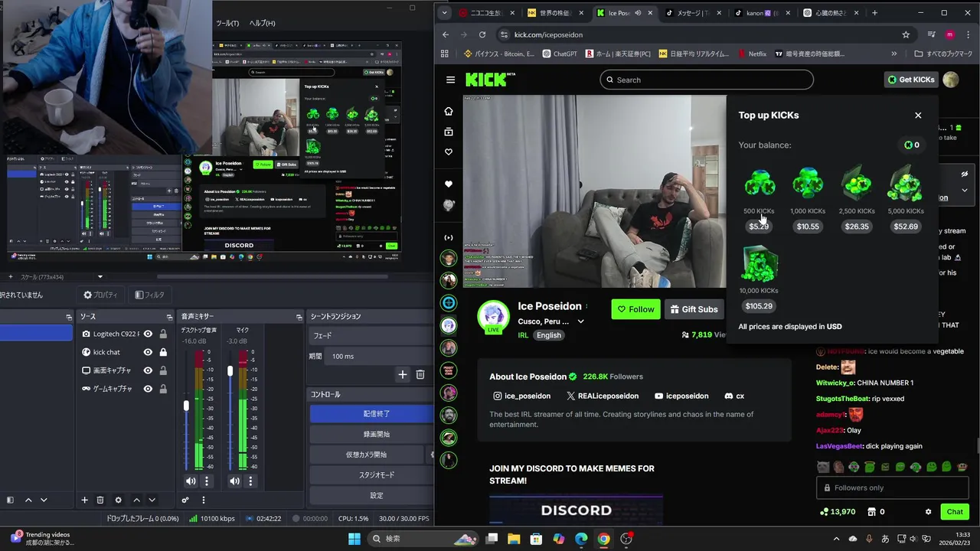Viewport: 980px width, 551px height.
Task: Toggle lock on kick chat source
Action: coord(163,353)
